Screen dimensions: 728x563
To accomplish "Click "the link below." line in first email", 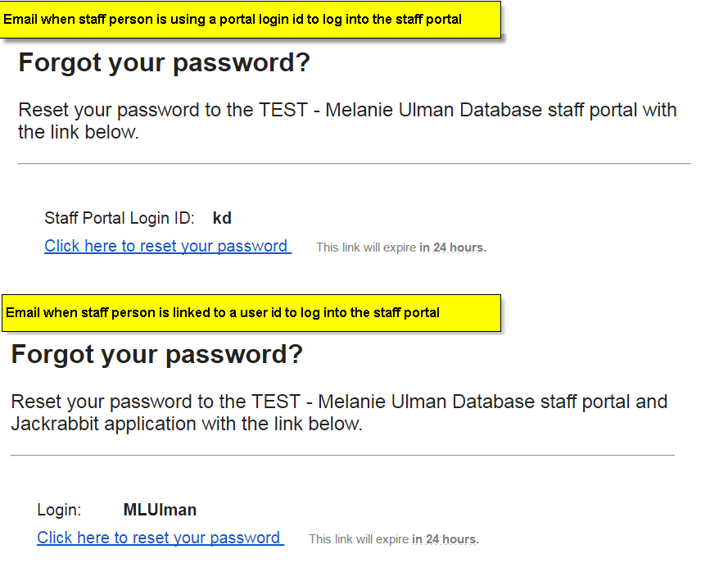I will point(79,133).
